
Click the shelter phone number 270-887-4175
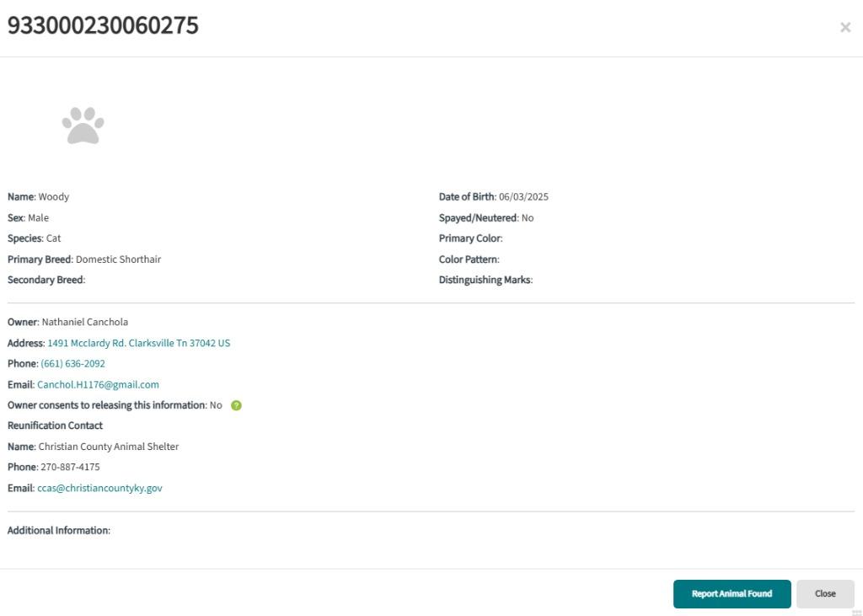[70, 467]
